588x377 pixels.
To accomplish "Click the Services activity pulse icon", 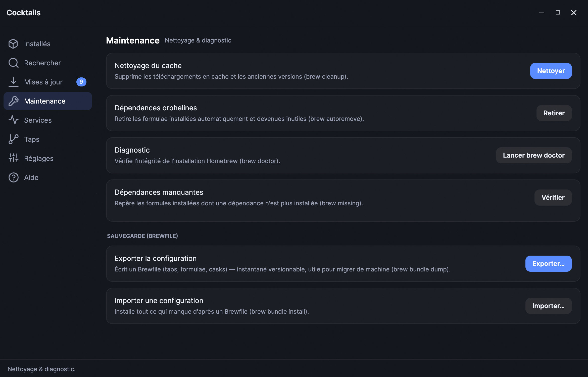I will click(x=13, y=120).
